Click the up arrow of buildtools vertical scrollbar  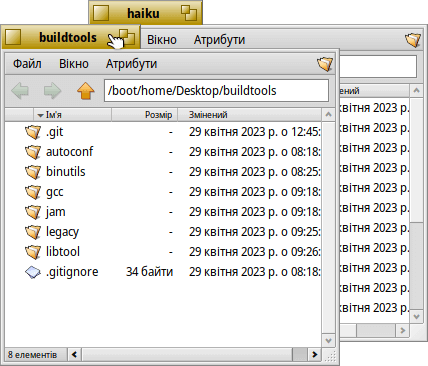[x=328, y=115]
